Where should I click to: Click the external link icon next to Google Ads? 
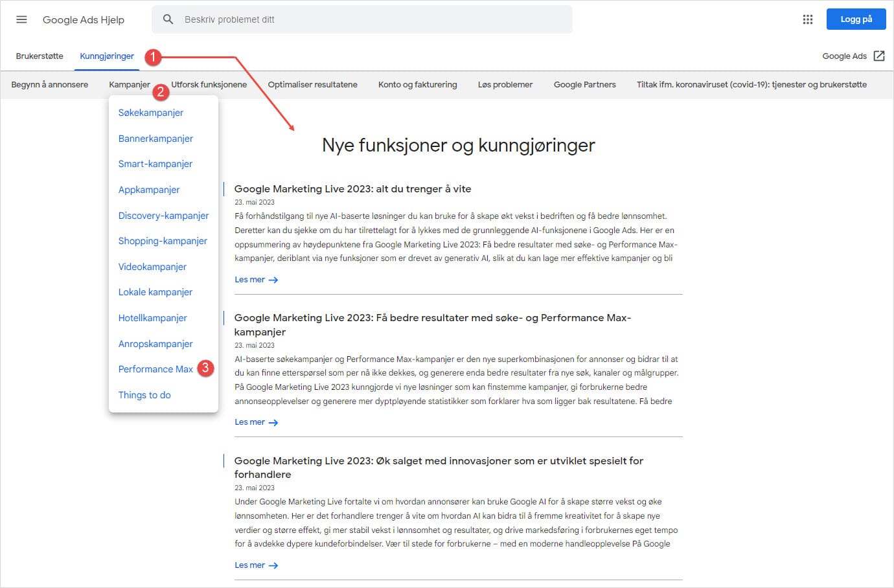point(879,56)
